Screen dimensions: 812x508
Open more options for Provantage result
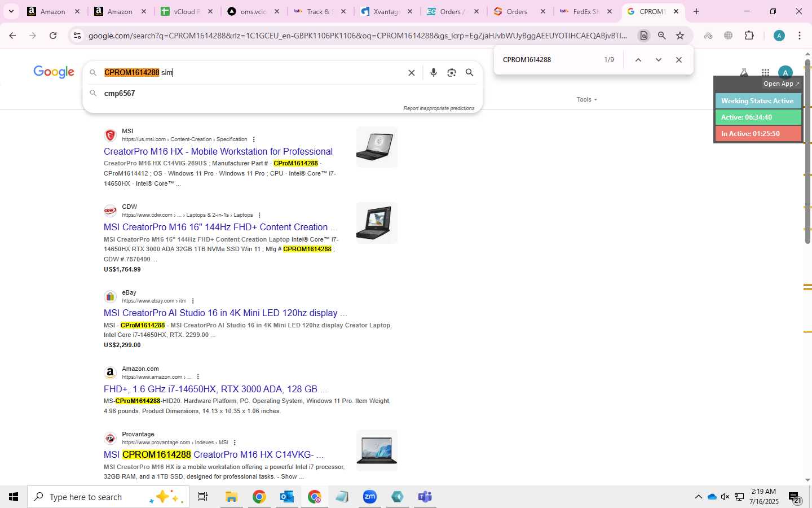[x=235, y=443]
